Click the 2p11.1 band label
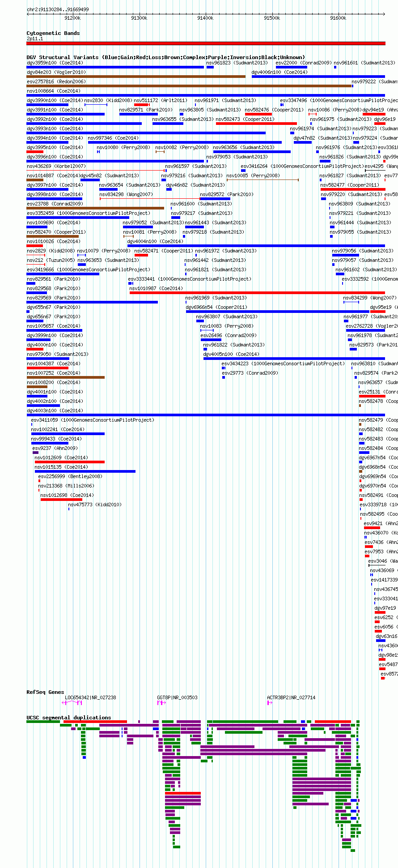The height and width of the screenshot is (868, 398). pos(35,39)
